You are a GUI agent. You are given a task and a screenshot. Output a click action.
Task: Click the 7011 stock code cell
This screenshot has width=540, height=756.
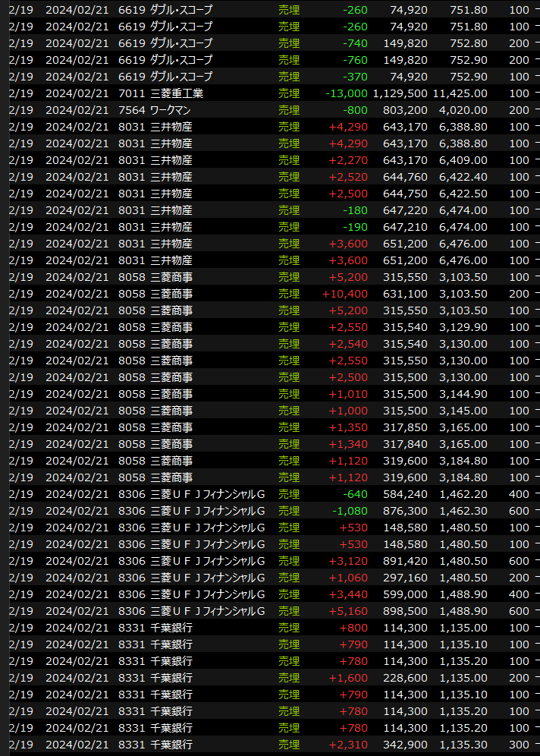tap(130, 93)
